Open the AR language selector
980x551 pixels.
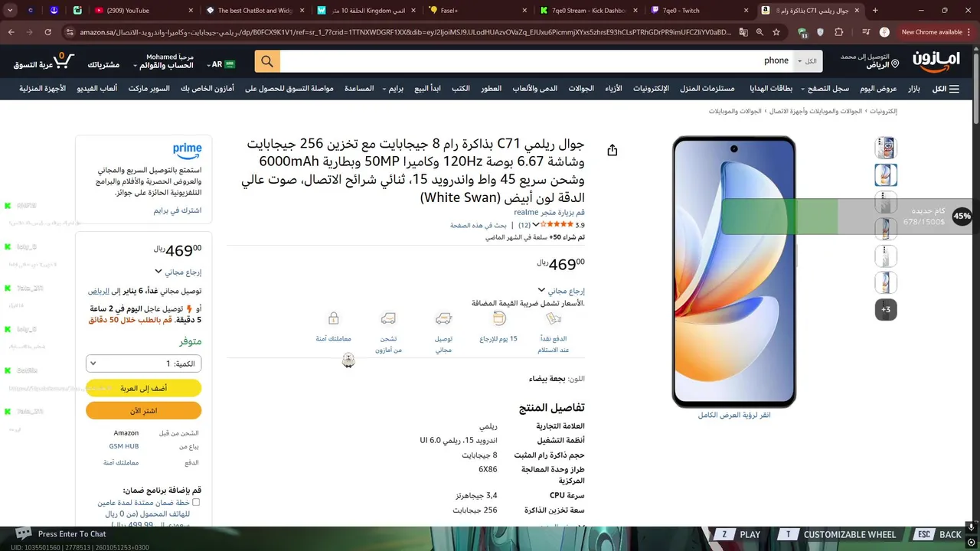[220, 64]
